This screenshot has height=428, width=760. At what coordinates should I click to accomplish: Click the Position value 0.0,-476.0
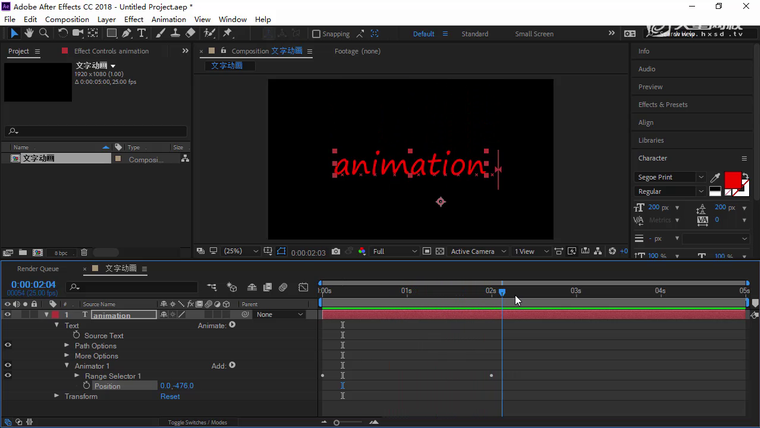[177, 386]
